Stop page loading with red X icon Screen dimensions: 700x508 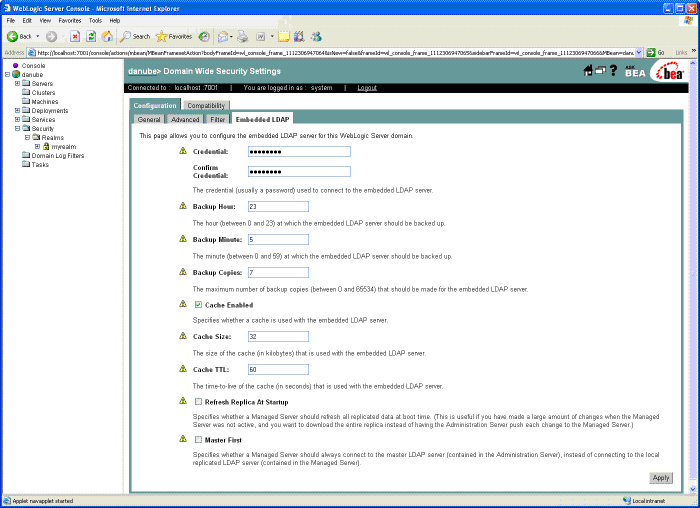pos(75,37)
